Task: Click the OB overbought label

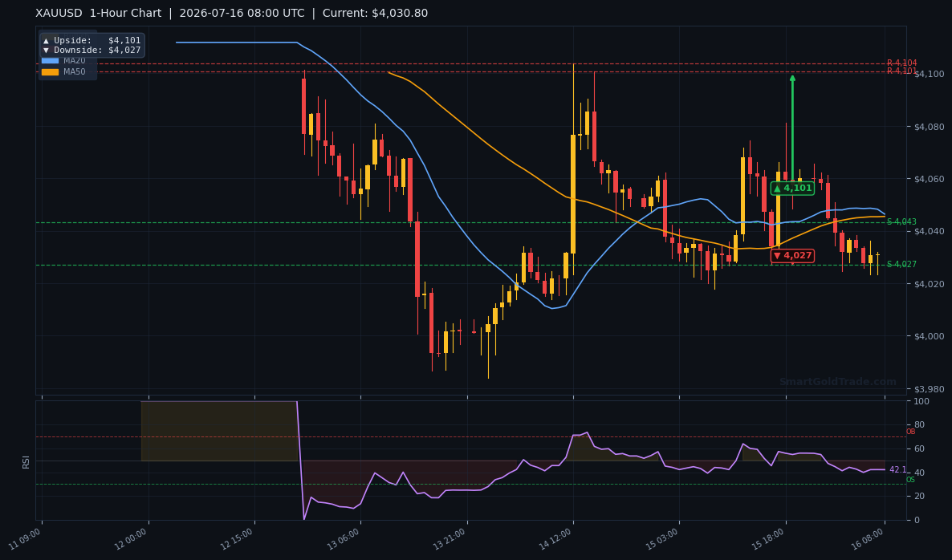Action: [911, 432]
